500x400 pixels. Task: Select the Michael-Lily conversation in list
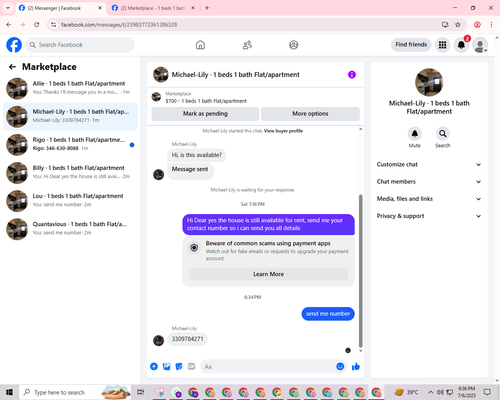(x=70, y=117)
